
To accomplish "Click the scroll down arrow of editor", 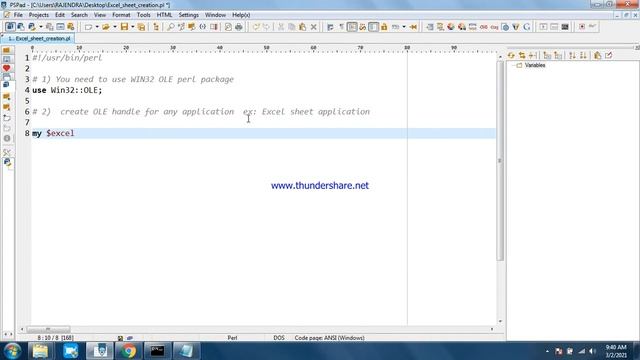I will [x=500, y=322].
